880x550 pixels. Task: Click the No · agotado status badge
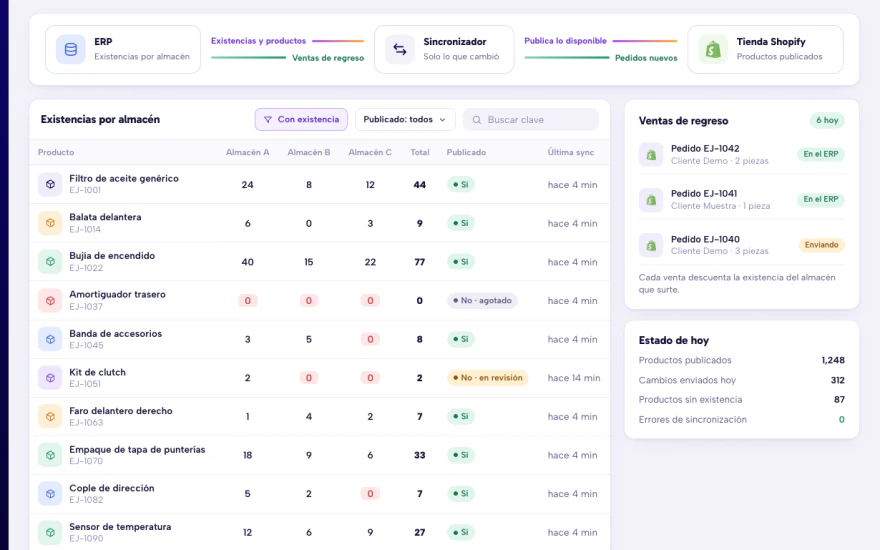click(482, 300)
